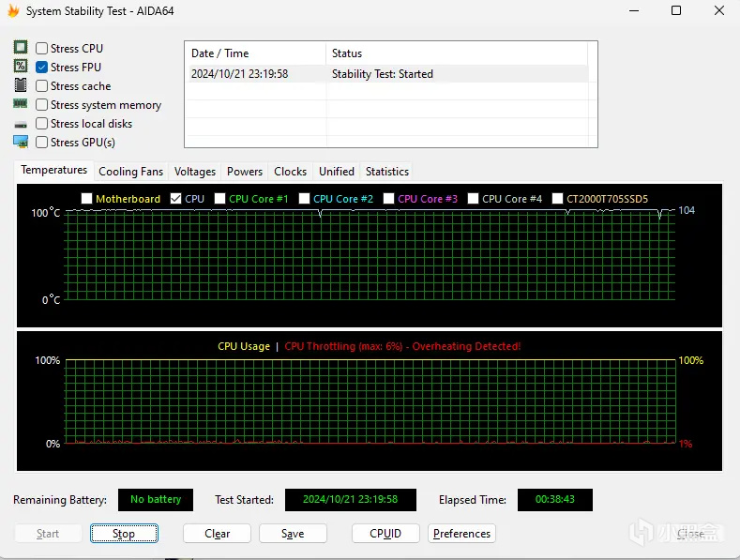Enable the Stress system memory checkbox
Image resolution: width=740 pixels, height=560 pixels.
click(x=41, y=105)
